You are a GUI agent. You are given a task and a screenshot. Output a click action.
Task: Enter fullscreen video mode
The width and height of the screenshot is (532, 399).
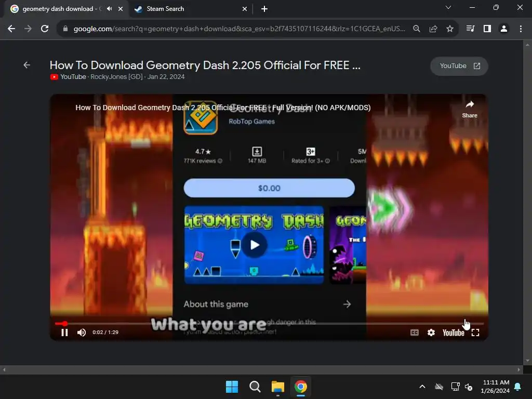pos(475,332)
